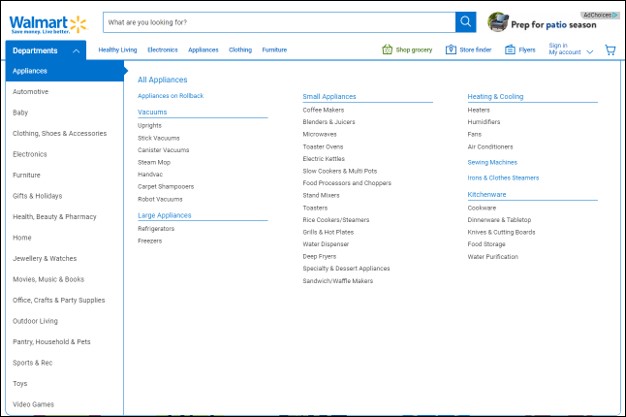Click the Refrigerators link
Screen dimensions: 626x417
tap(156, 229)
